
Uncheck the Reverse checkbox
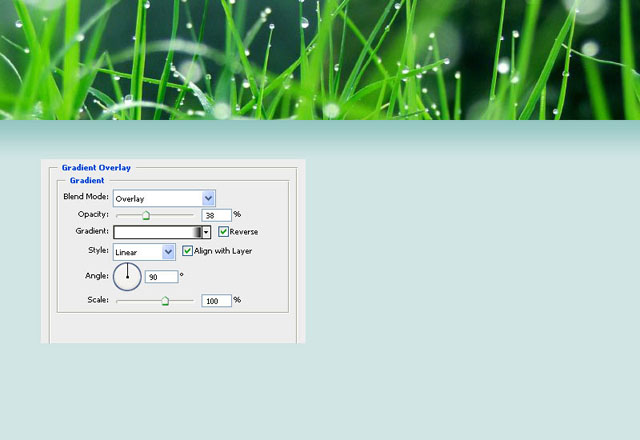click(x=223, y=232)
